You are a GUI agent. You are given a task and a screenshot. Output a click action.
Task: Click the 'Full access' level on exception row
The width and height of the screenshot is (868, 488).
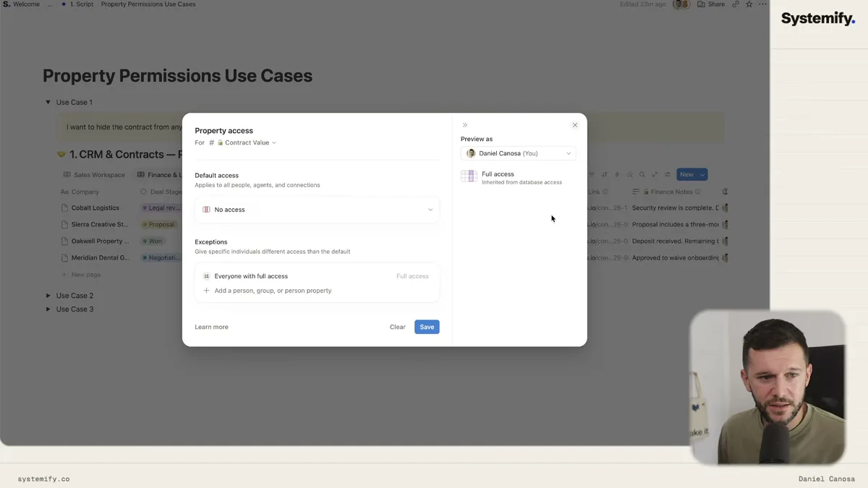(412, 276)
